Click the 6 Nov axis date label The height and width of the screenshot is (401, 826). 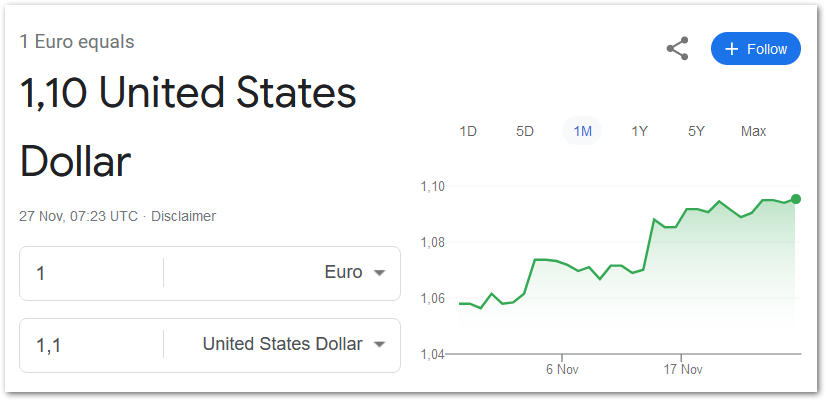[x=562, y=370]
